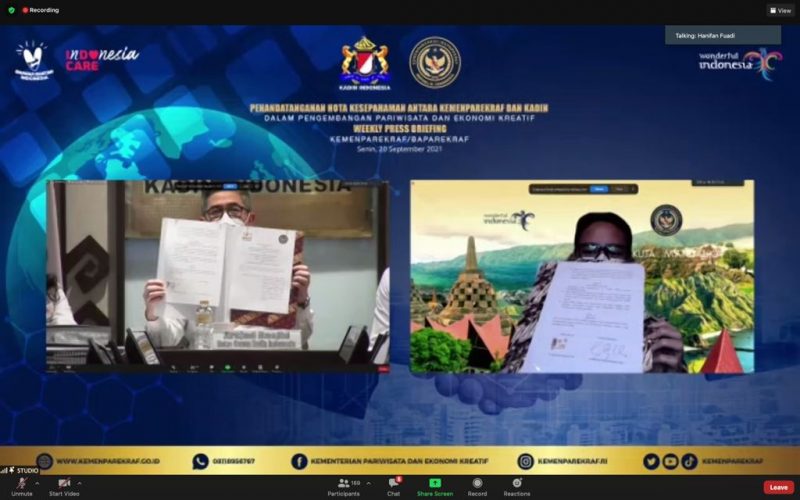This screenshot has height=500, width=800.
Task: Click the Facebook icon in the bottom banner
Action: pyautogui.click(x=299, y=461)
